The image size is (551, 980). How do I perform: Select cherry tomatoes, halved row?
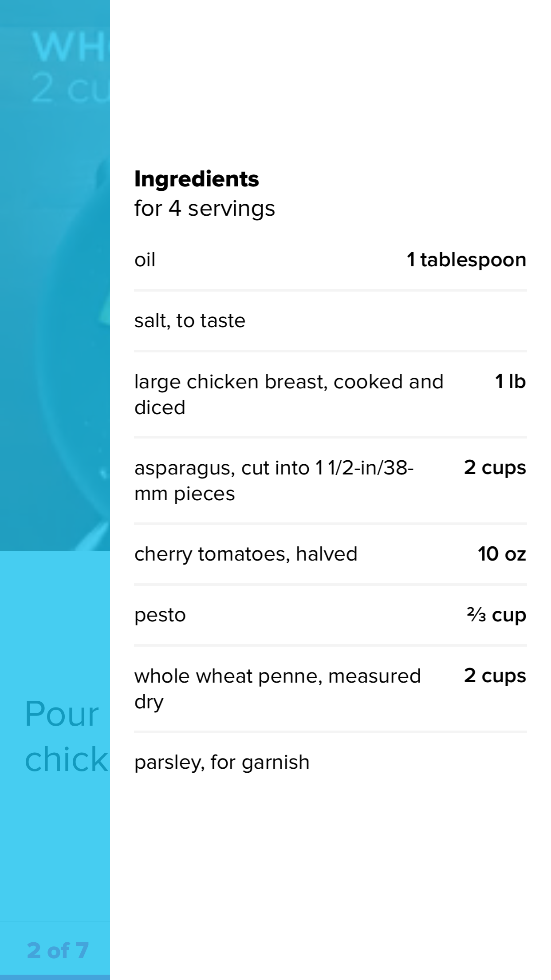point(330,554)
